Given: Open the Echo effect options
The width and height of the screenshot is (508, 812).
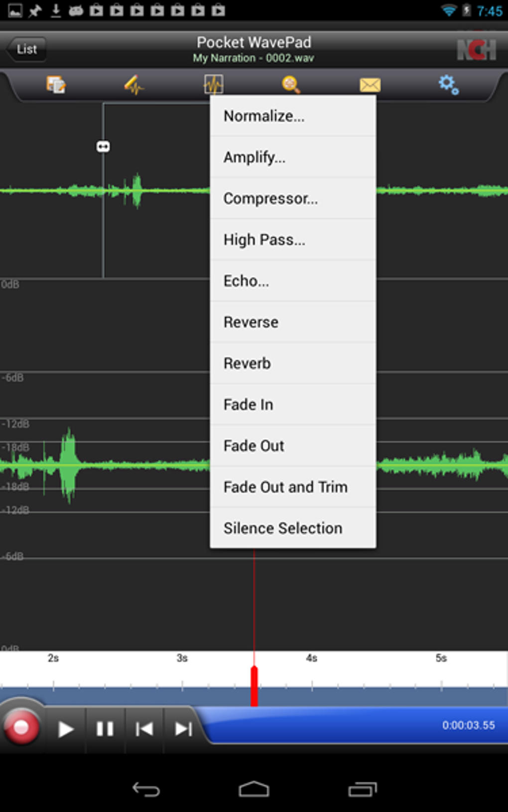Looking at the screenshot, I should (293, 281).
